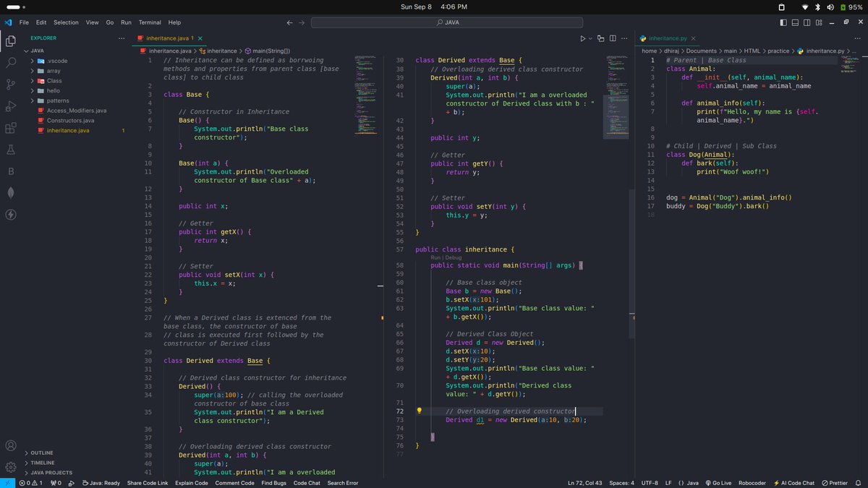868x488 pixels.
Task: Click Debug codelens above main method
Action: tap(454, 257)
